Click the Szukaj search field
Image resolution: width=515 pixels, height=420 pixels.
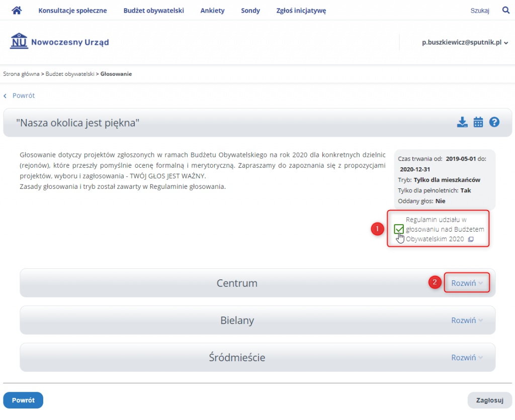coord(479,11)
